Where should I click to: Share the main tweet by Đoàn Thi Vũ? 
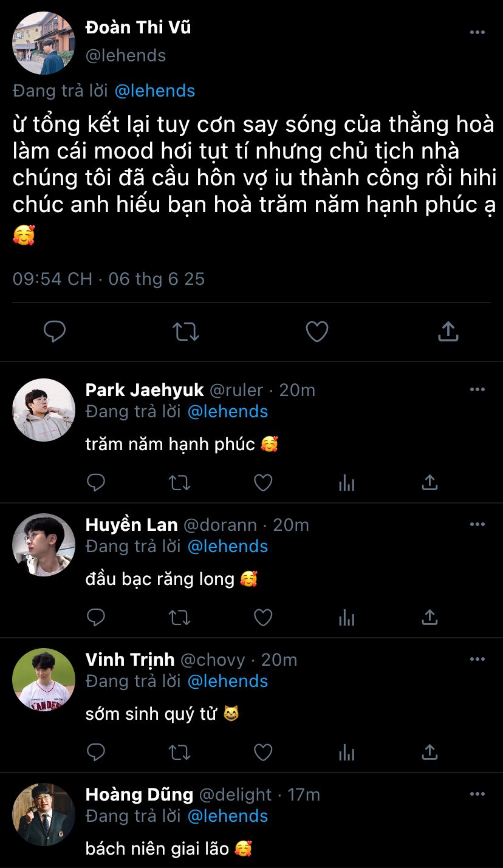coord(448,332)
